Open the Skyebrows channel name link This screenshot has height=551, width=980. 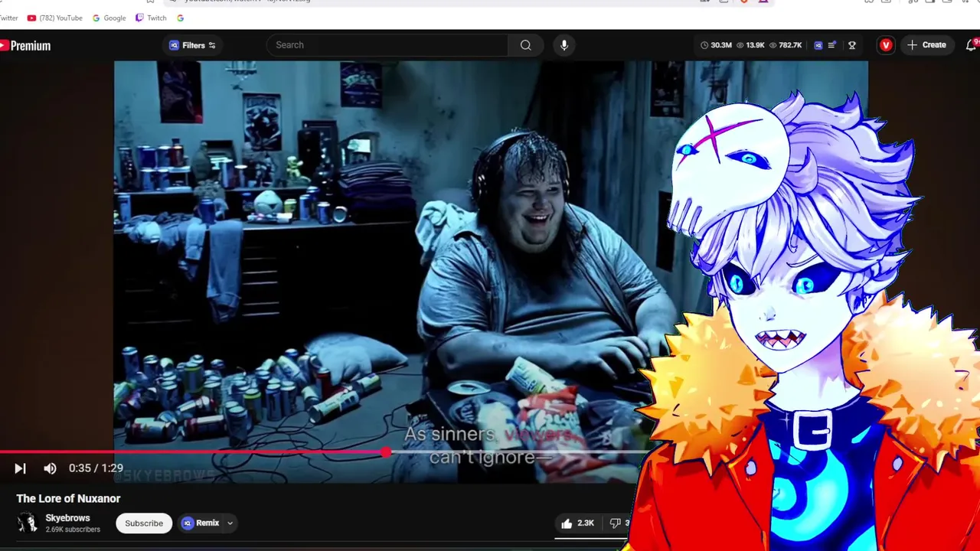point(67,518)
